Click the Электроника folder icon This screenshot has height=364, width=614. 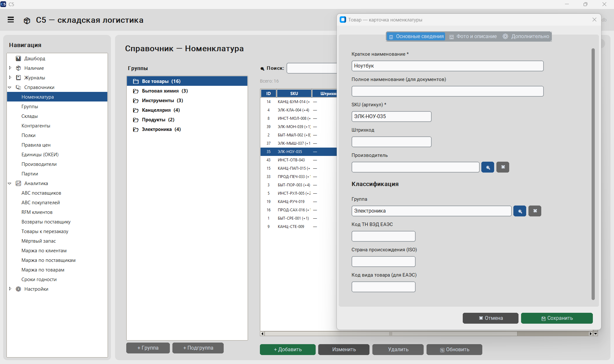(x=136, y=129)
